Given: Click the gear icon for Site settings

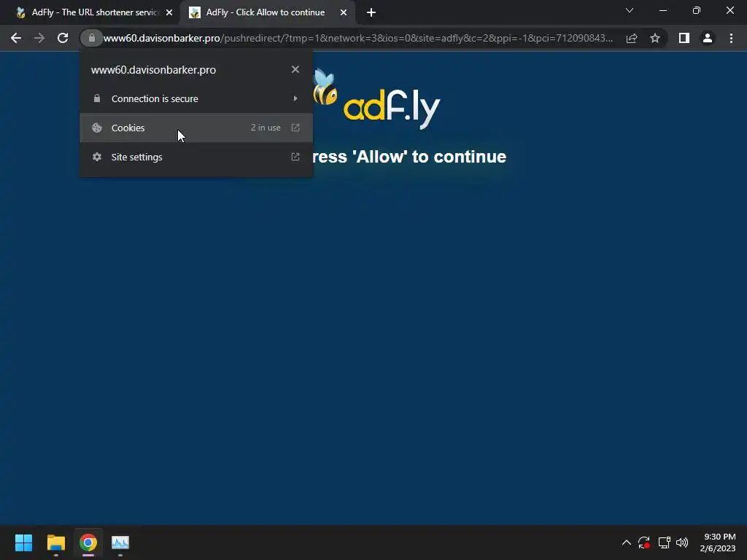Looking at the screenshot, I should coord(97,157).
